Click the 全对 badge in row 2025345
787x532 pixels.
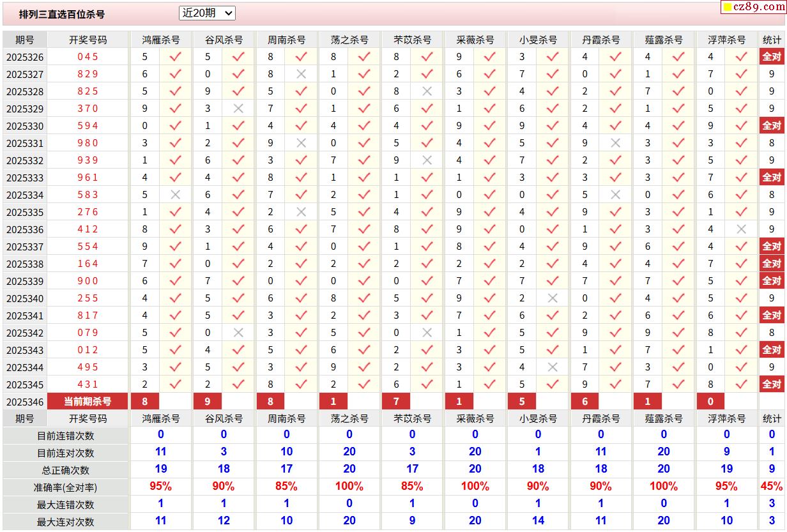click(x=772, y=384)
